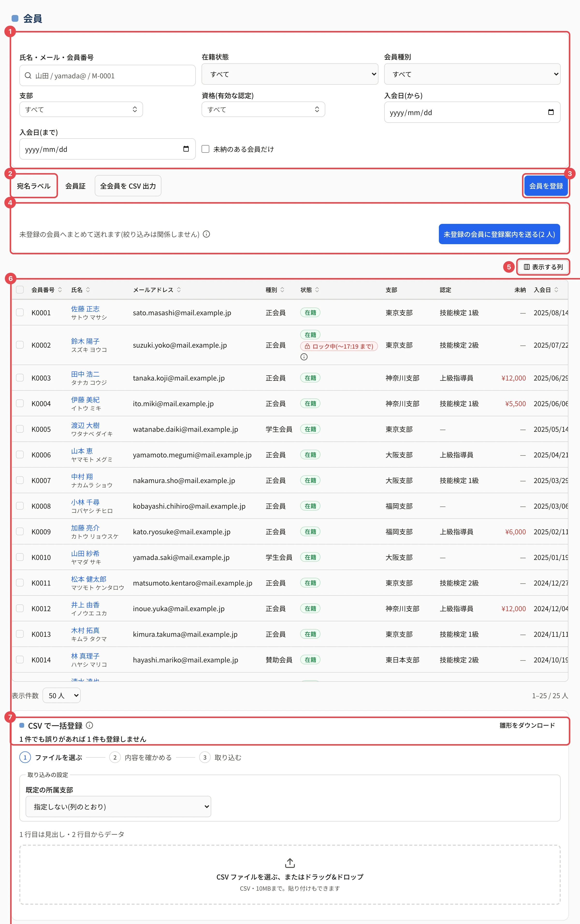Viewport: 580px width, 924px height.
Task: Click info icon under the ロック中 badge
Action: tap(304, 357)
